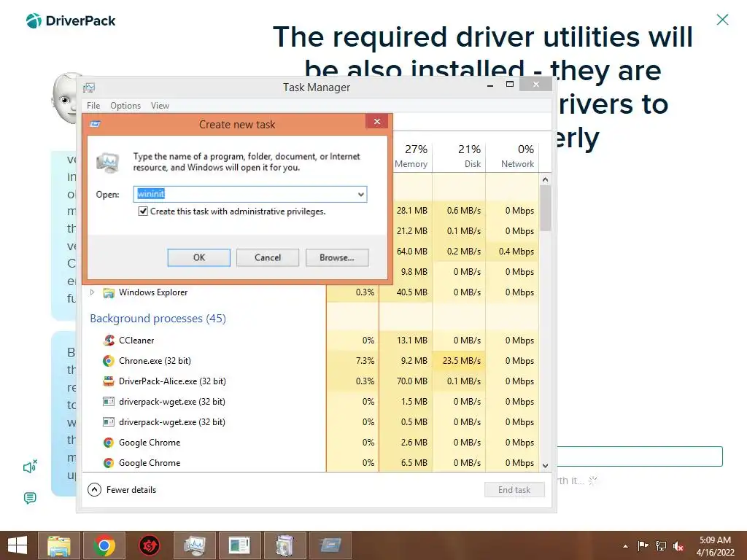Toggle administrative privileges checkbox
747x560 pixels.
tap(142, 211)
